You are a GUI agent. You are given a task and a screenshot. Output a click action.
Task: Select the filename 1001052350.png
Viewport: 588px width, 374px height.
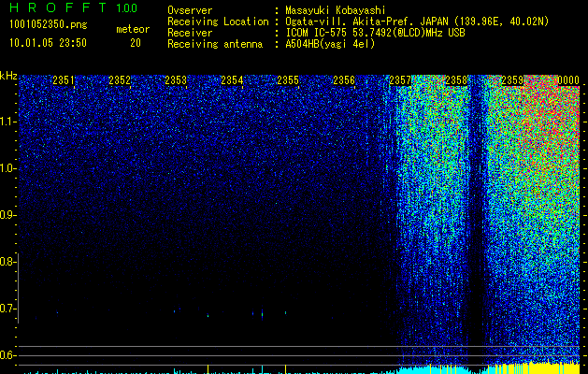point(49,25)
